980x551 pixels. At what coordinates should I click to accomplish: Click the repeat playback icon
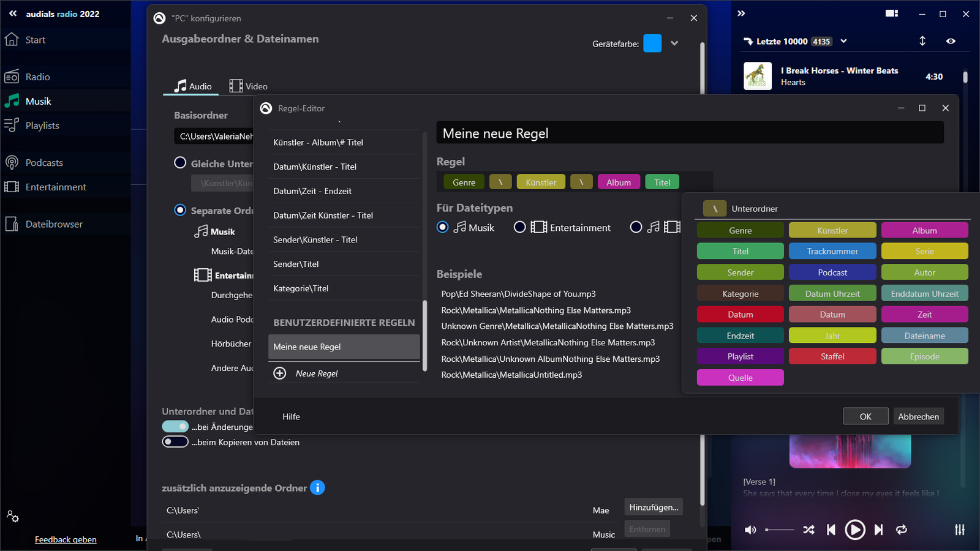901,530
